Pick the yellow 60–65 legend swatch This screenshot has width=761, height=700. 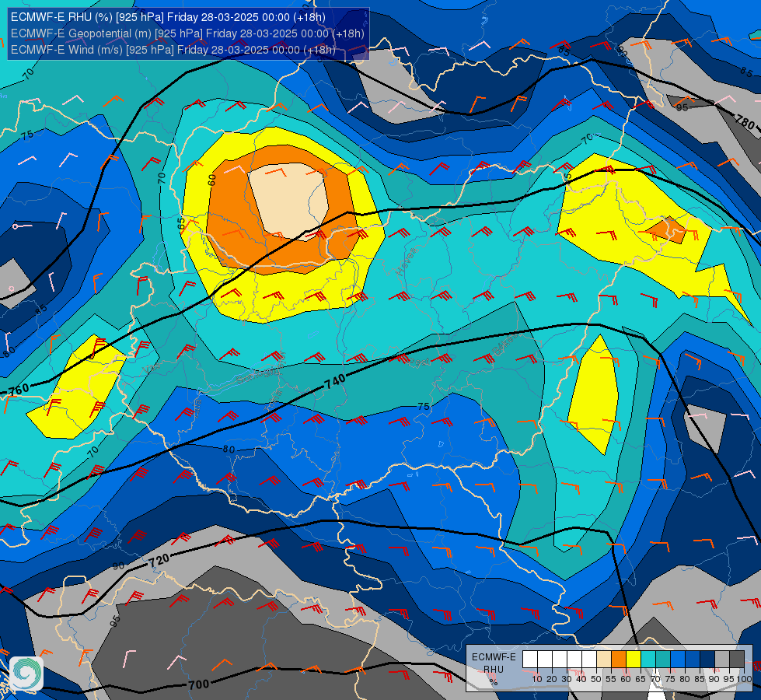(x=634, y=660)
